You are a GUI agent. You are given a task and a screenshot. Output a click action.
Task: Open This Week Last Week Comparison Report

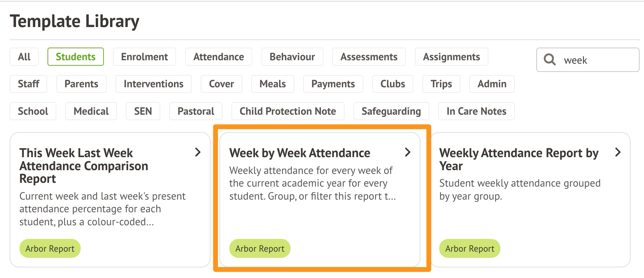84,166
